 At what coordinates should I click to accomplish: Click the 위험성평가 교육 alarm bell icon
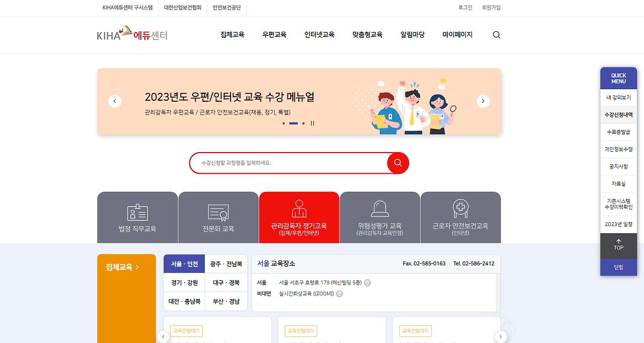coord(379,211)
